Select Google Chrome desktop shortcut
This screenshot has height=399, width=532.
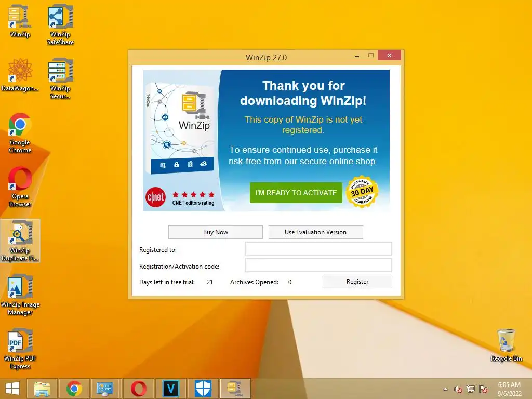tap(20, 133)
